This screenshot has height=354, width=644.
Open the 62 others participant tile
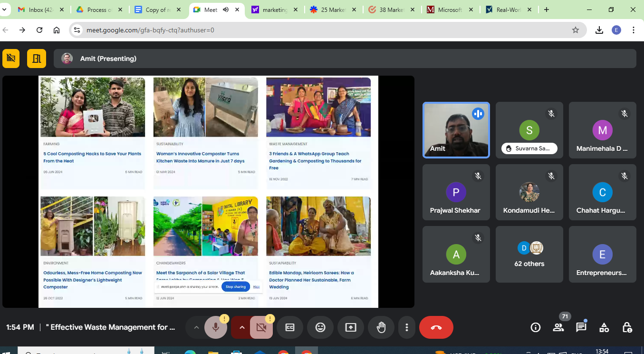pyautogui.click(x=529, y=255)
